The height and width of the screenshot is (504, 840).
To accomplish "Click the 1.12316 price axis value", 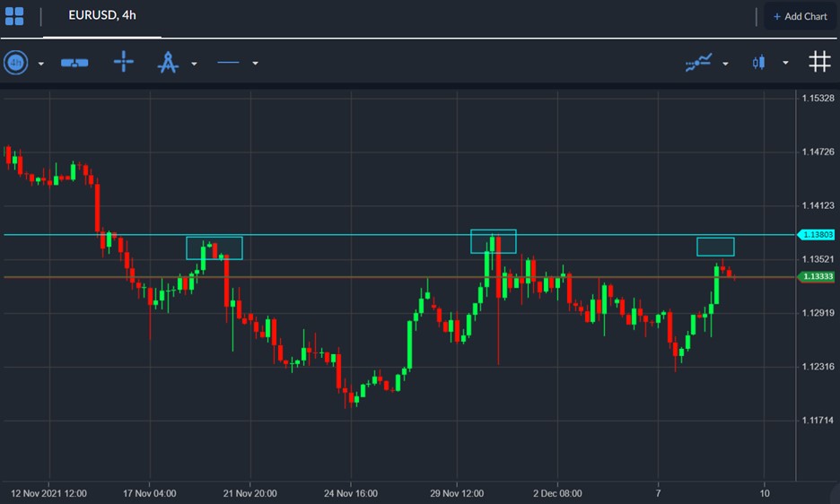I will click(x=818, y=367).
